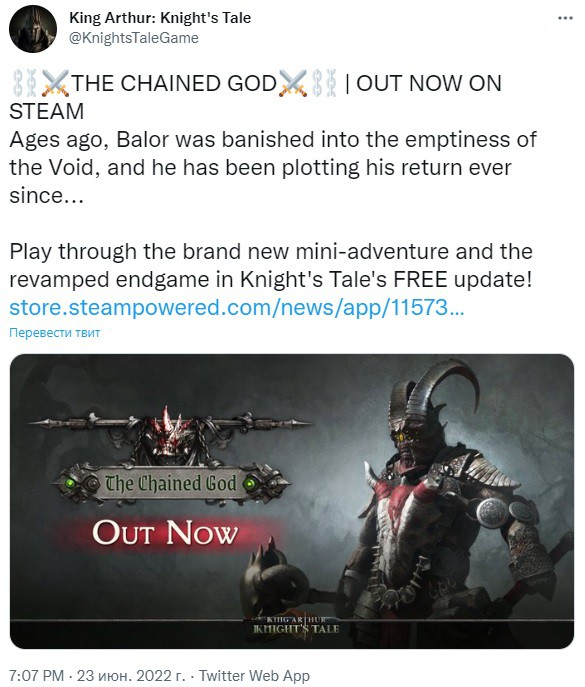
Task: Click The Chained God title plaque
Action: (x=171, y=484)
